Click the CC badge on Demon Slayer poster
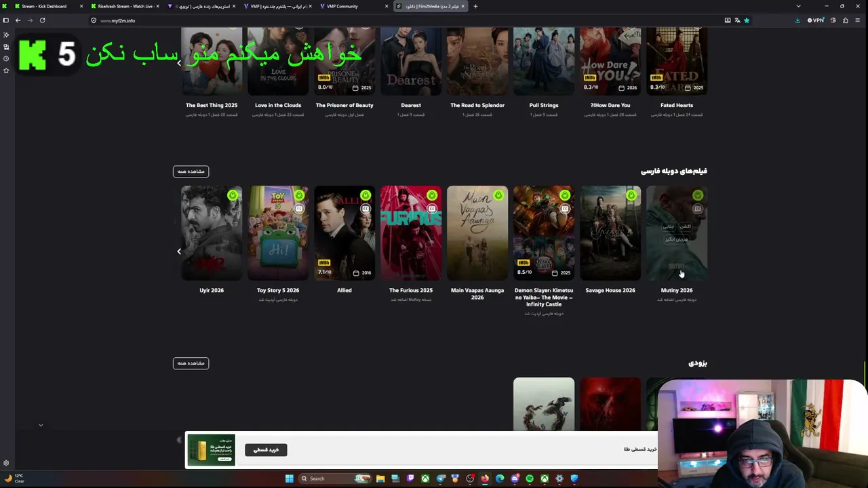Viewport: 868px width, 488px height. point(565,209)
